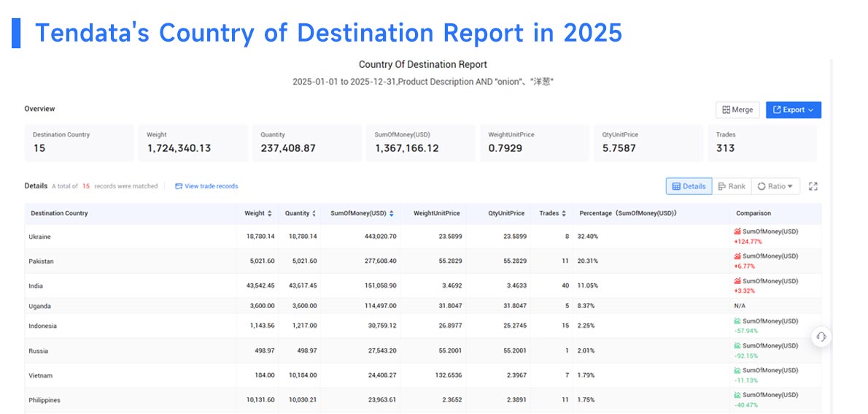Click India's SumOfMoney value 151,058.90
This screenshot has height=414, width=868.
click(380, 286)
